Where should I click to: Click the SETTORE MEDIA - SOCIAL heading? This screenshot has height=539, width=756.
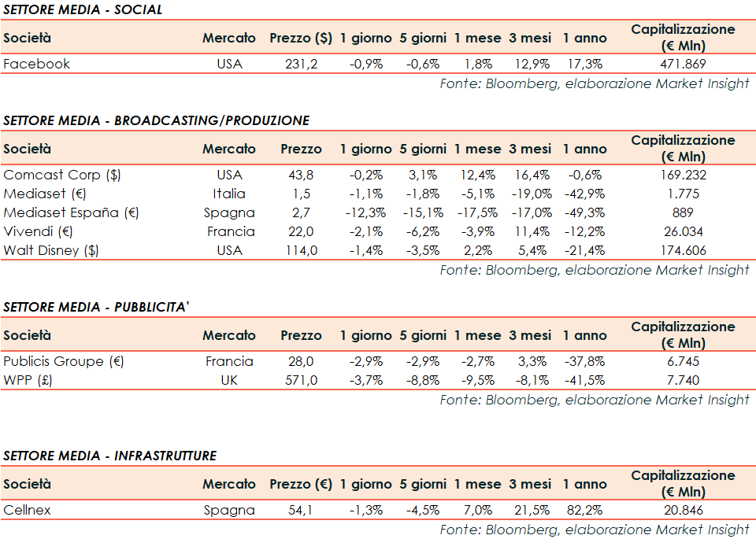(83, 9)
